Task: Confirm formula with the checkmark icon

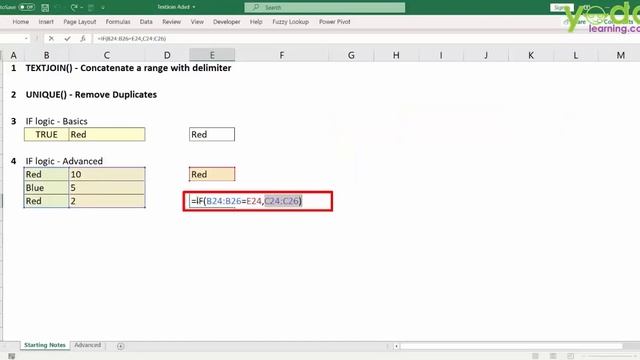Action: point(67,38)
